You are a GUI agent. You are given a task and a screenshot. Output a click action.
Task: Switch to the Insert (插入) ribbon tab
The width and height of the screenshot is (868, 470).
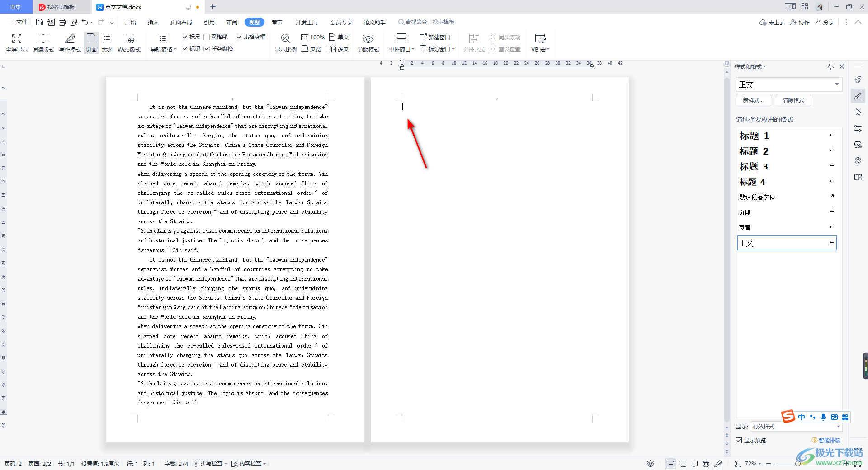tap(153, 22)
